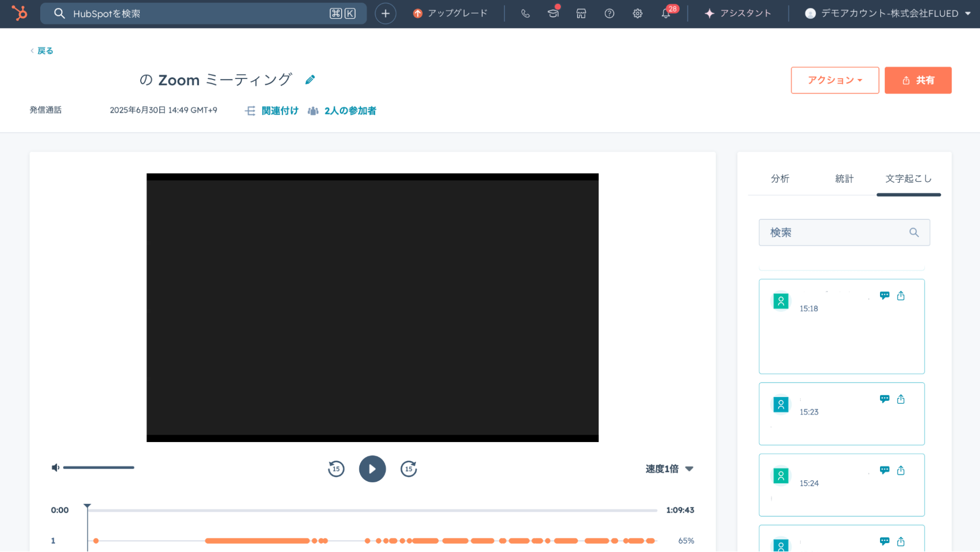
Task: Open notifications bell with 28 badge
Action: [x=666, y=14]
